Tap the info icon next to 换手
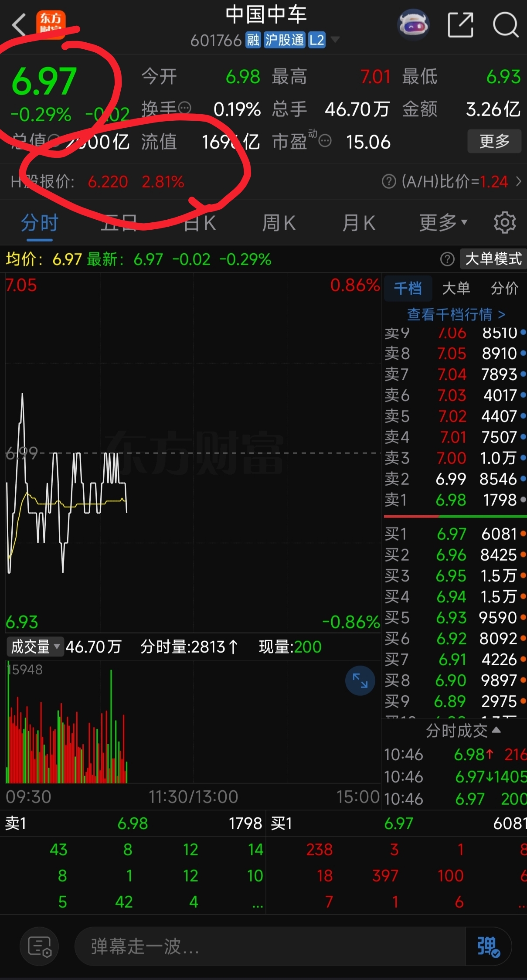Viewport: 527px width, 980px height. click(x=185, y=107)
